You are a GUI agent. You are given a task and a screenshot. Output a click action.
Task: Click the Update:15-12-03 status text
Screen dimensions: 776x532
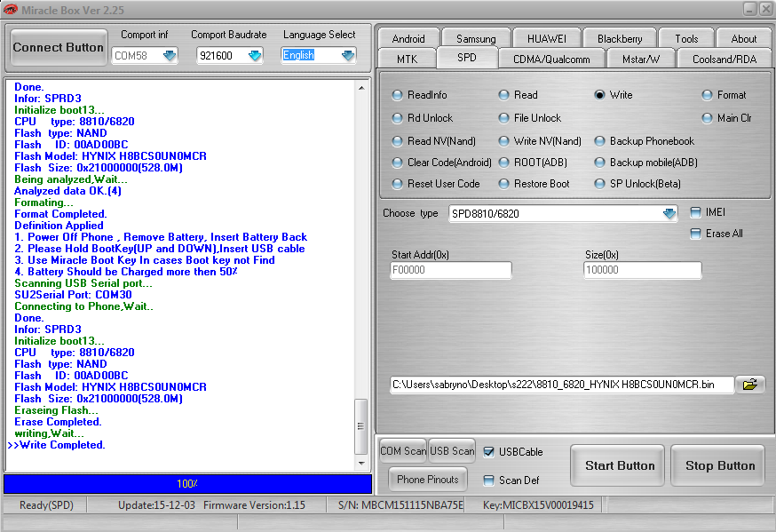156,505
